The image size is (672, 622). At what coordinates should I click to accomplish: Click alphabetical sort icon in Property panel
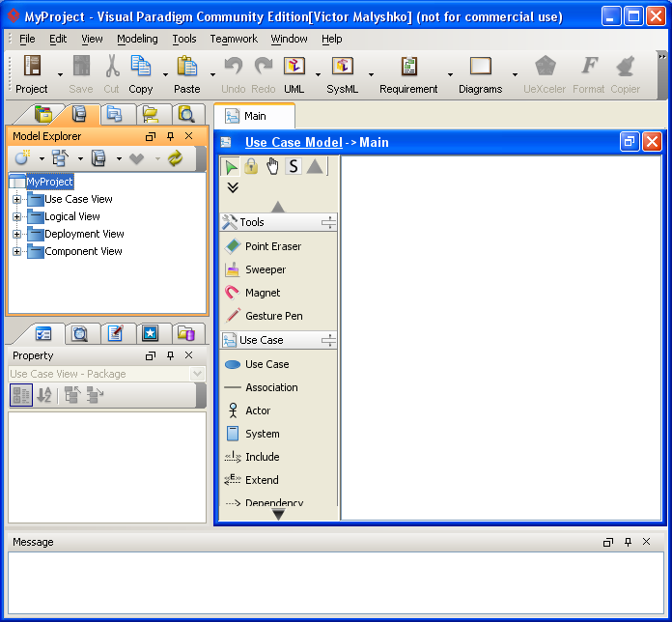coord(44,395)
